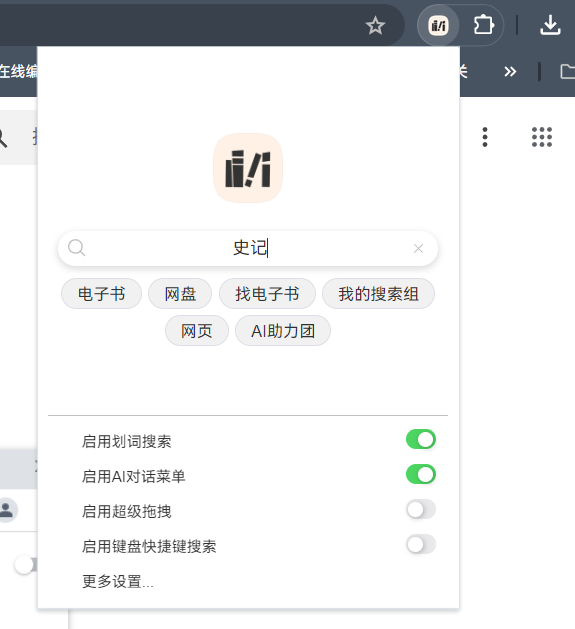Image resolution: width=575 pixels, height=629 pixels.
Task: Turn off the 启用AI对话菜单 switch
Action: pos(421,474)
